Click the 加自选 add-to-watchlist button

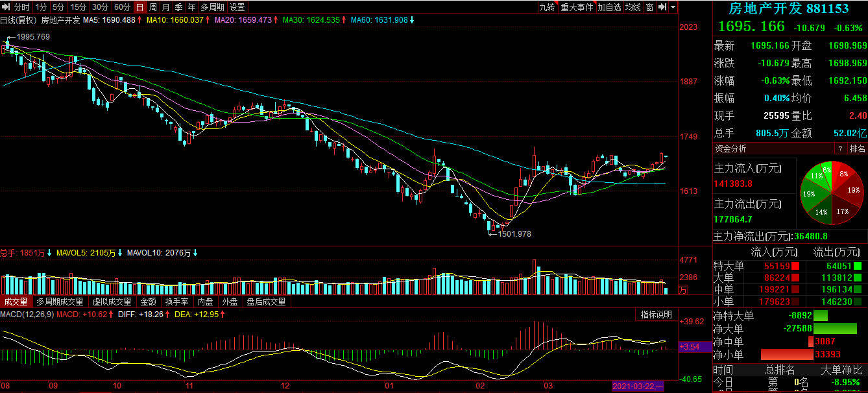coord(609,7)
